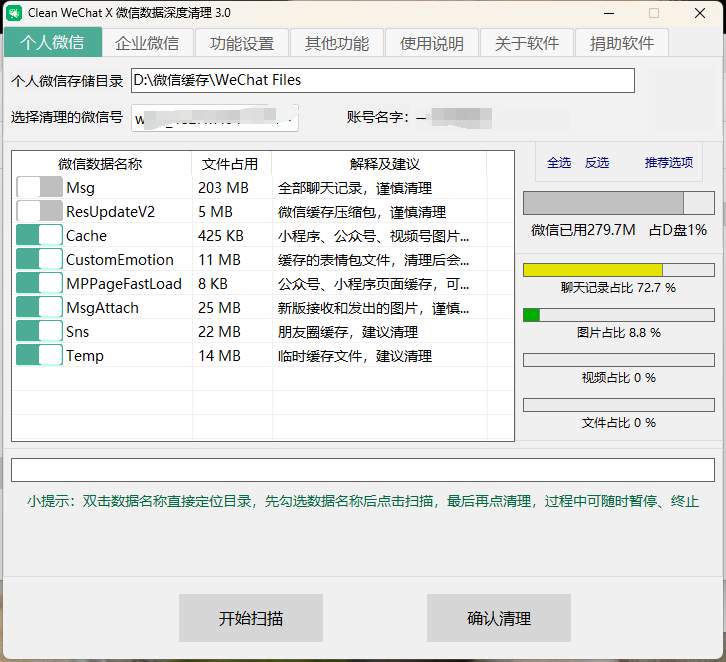Screen dimensions: 726x662
Task: Click the green 图片占比 bar
Action: [x=619, y=315]
